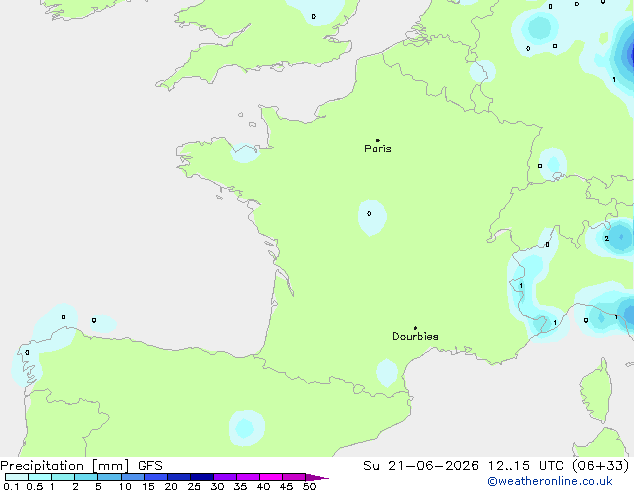This screenshot has height=490, width=634.
Task: Click the "2" precipitation value on map
Action: [x=607, y=239]
